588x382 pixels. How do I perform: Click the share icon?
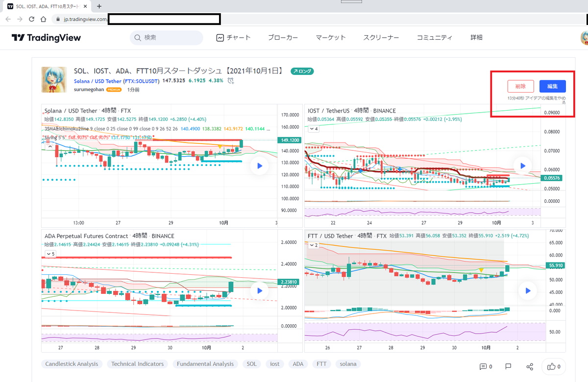pos(530,366)
